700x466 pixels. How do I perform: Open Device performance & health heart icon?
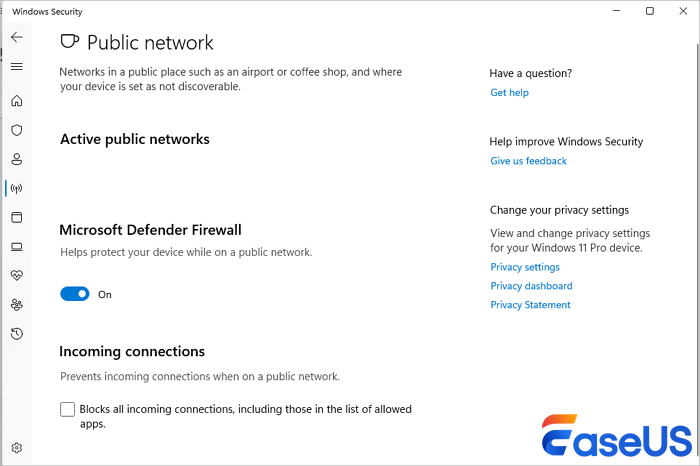tap(16, 275)
